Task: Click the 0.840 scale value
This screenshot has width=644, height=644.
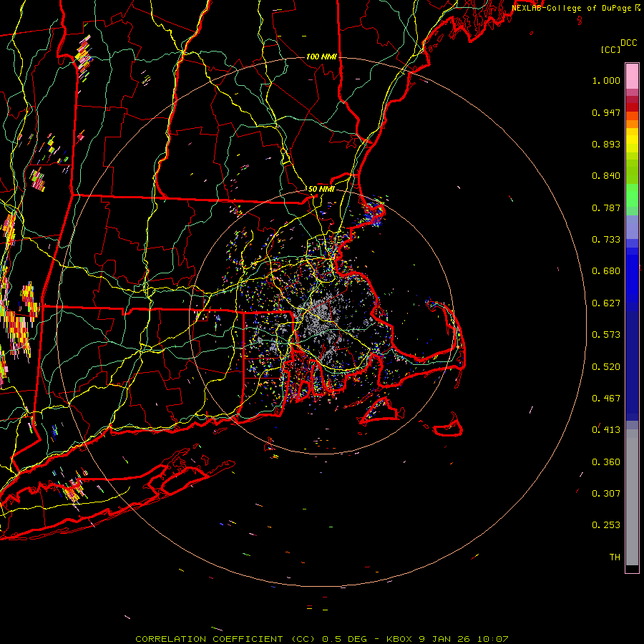Action: (606, 176)
